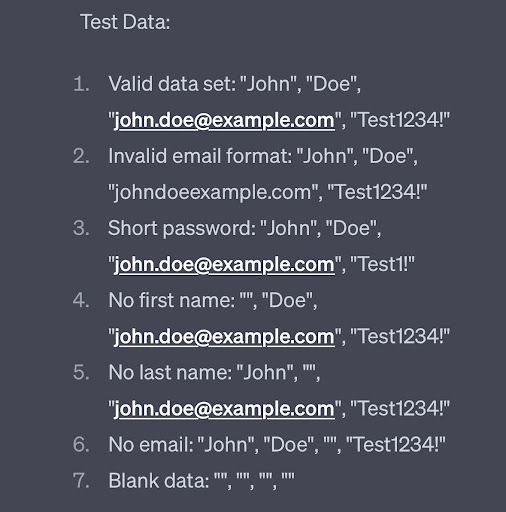Open the email link under Valid data set

click(x=224, y=121)
